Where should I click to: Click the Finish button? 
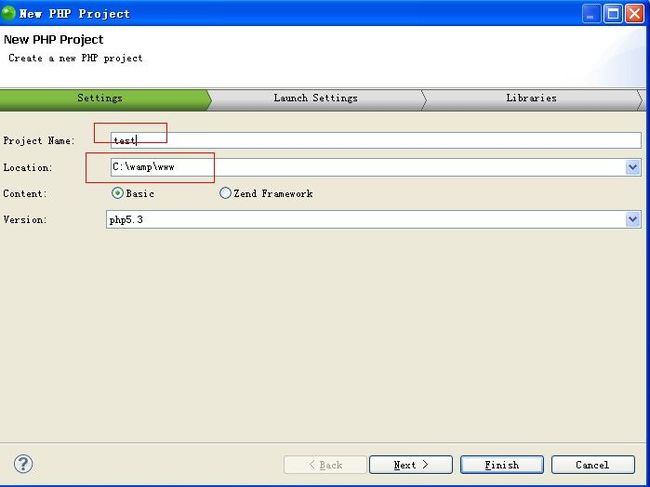pyautogui.click(x=502, y=465)
